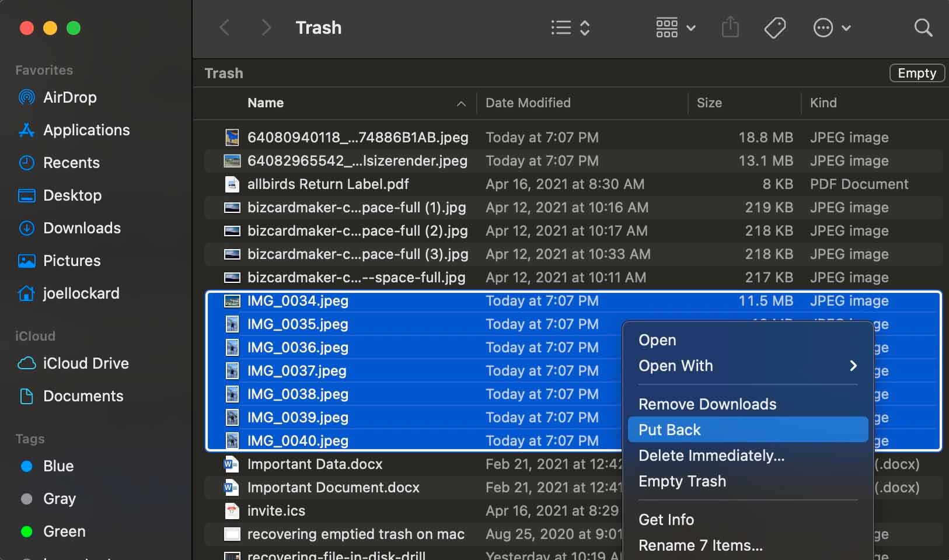Go forward with the right chevron arrow

266,27
